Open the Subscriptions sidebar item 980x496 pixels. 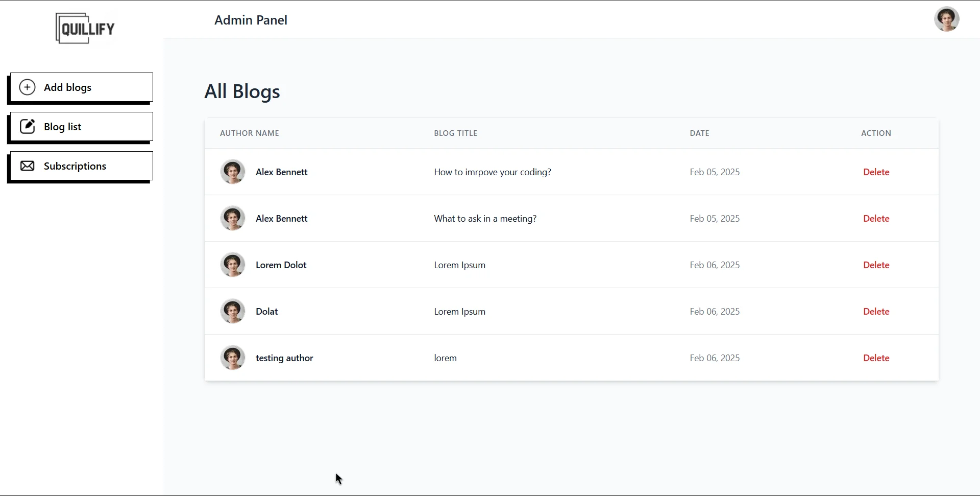click(x=75, y=166)
